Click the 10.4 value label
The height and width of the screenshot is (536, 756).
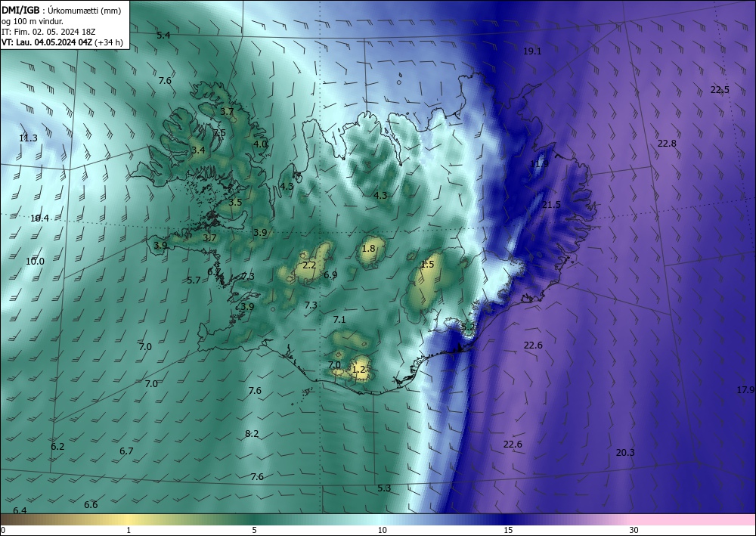(39, 218)
